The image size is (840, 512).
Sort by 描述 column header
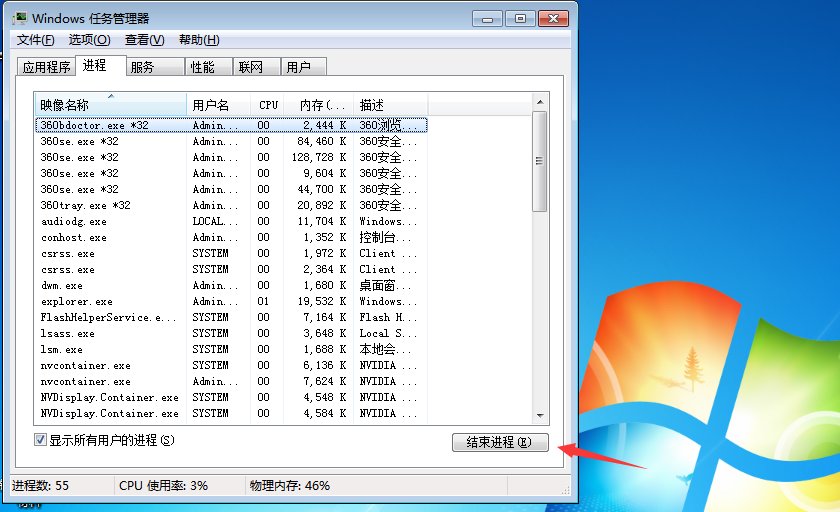pos(391,104)
